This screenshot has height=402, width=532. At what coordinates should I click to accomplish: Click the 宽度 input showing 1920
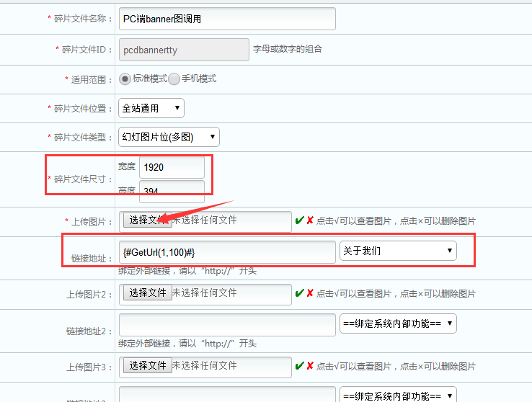point(172,167)
